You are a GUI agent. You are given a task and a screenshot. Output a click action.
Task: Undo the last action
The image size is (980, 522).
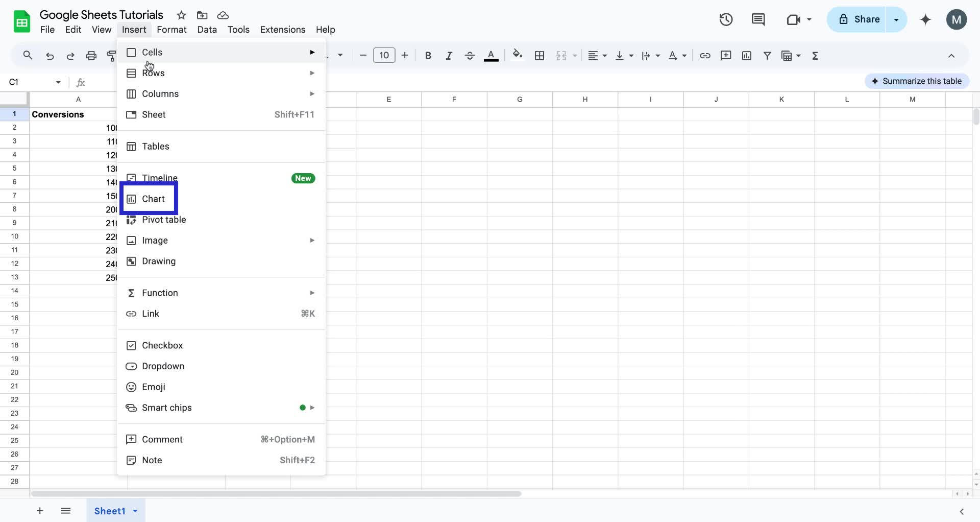click(x=50, y=55)
